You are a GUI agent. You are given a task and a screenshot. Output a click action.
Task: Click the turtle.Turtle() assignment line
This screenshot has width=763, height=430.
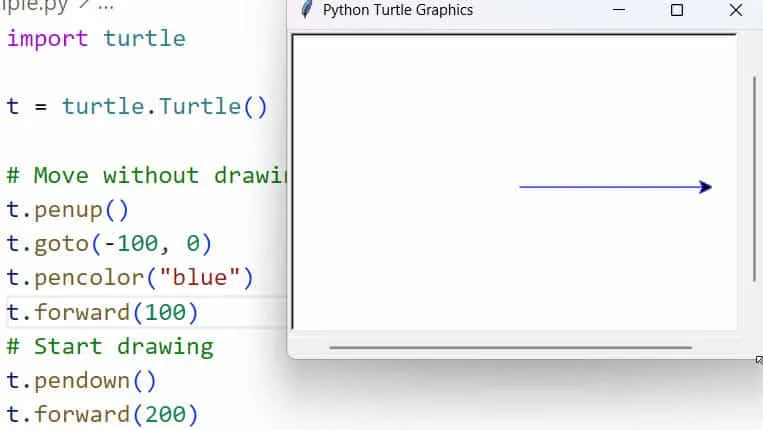click(137, 106)
